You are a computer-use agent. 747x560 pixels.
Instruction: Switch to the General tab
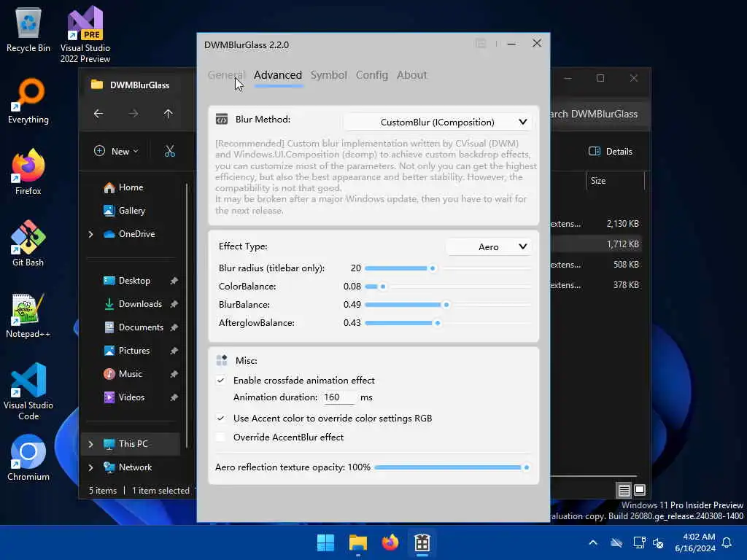pos(226,75)
